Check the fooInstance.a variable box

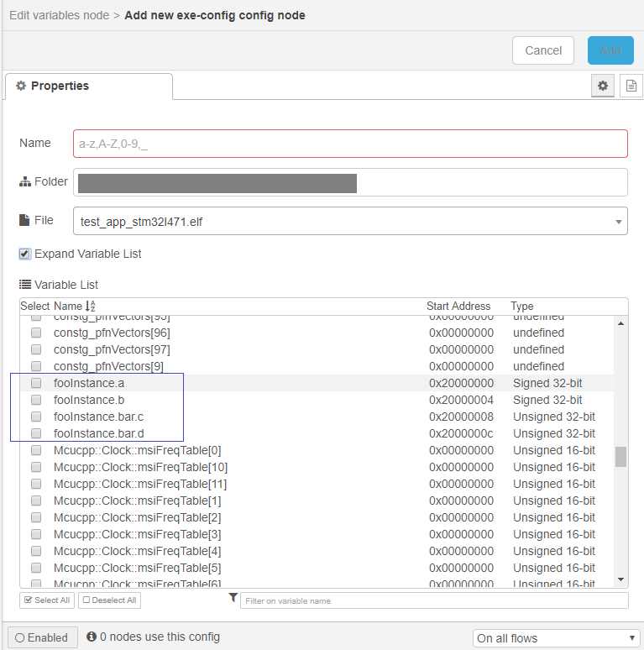tap(36, 383)
